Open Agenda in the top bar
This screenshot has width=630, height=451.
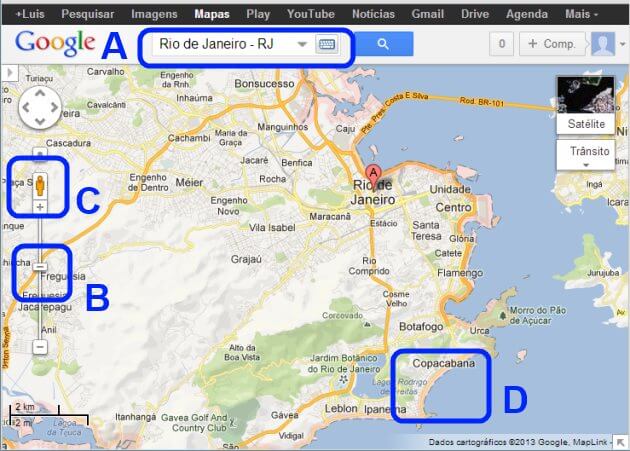point(527,14)
